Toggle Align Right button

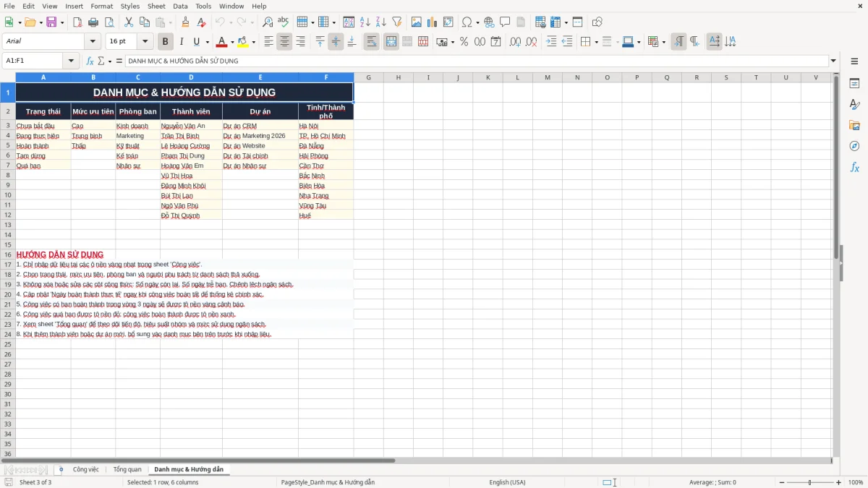300,42
